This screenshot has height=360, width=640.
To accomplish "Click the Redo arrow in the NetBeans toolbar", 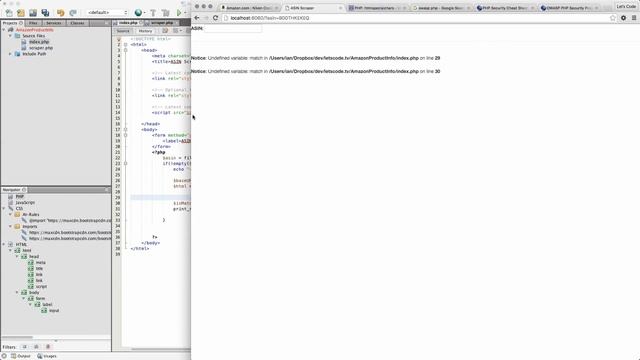I will coord(73,13).
